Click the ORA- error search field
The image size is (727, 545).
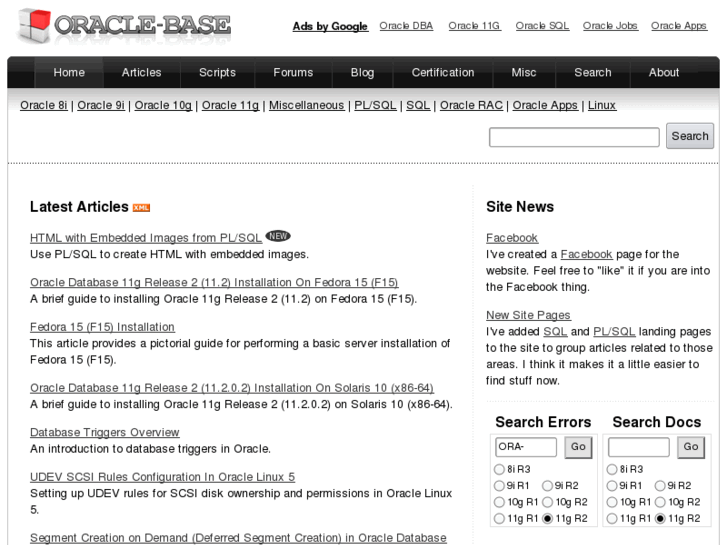pyautogui.click(x=526, y=447)
